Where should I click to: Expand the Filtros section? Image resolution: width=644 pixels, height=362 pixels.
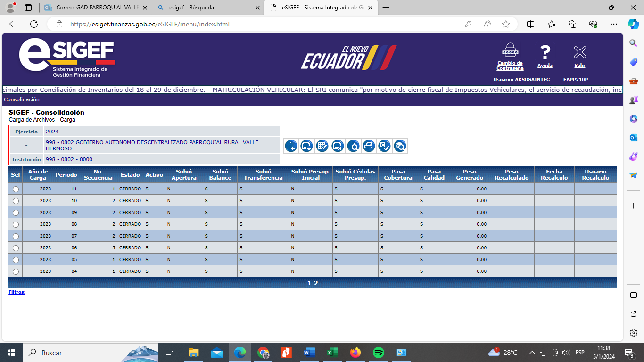(x=17, y=292)
